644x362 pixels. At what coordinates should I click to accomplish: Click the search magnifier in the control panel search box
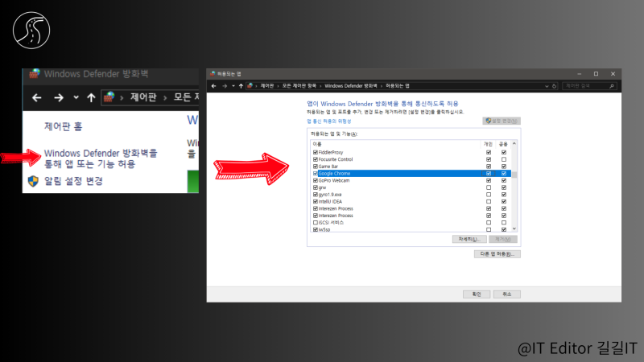click(612, 86)
